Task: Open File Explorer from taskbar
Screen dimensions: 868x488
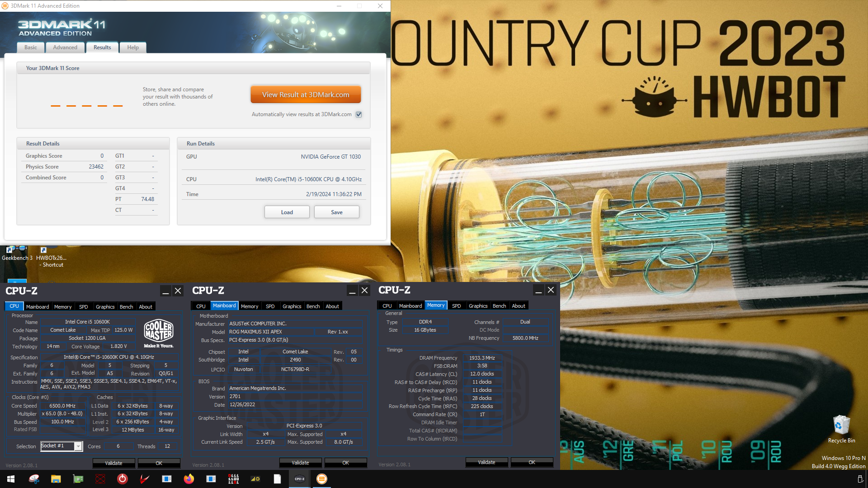Action: (56, 479)
